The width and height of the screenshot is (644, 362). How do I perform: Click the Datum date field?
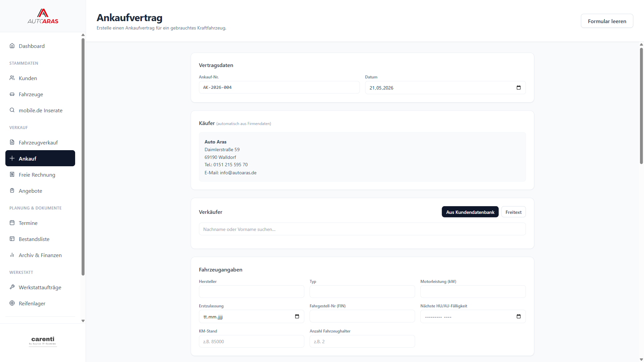tap(445, 88)
